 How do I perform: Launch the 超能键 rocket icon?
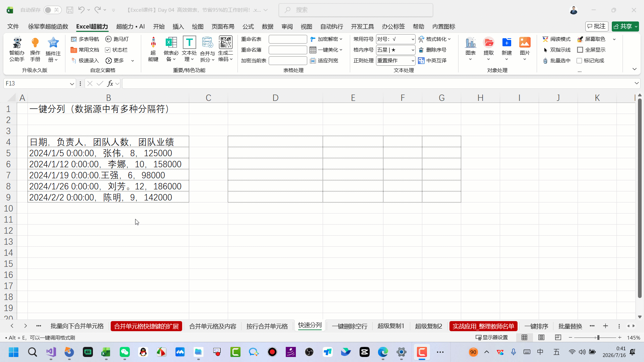point(153,49)
